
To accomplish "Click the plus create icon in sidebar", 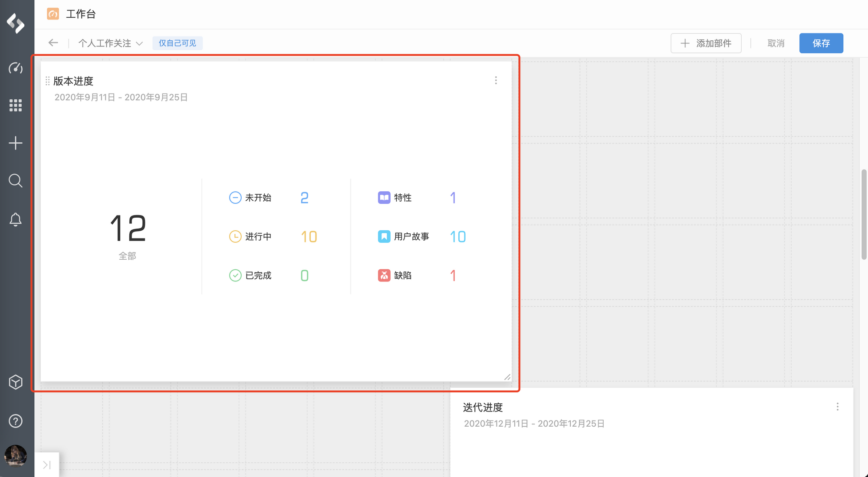I will pos(16,143).
